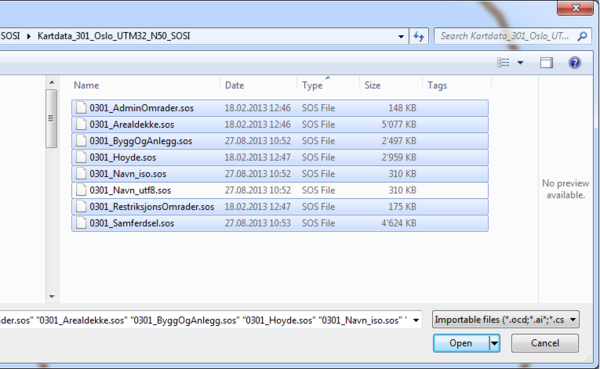This screenshot has width=600, height=369.
Task: Click file icon of 0301_Hoyde.sos
Action: [x=81, y=157]
